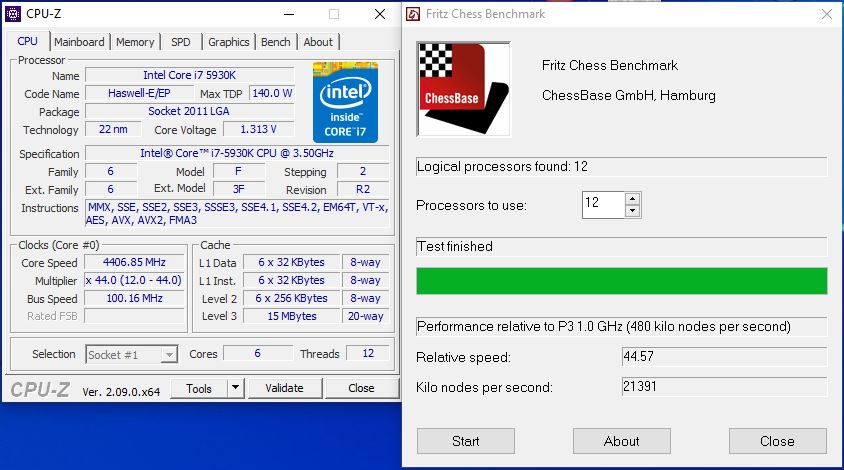Image resolution: width=844 pixels, height=470 pixels.
Task: Minimize the CPU-Z window
Action: (289, 14)
